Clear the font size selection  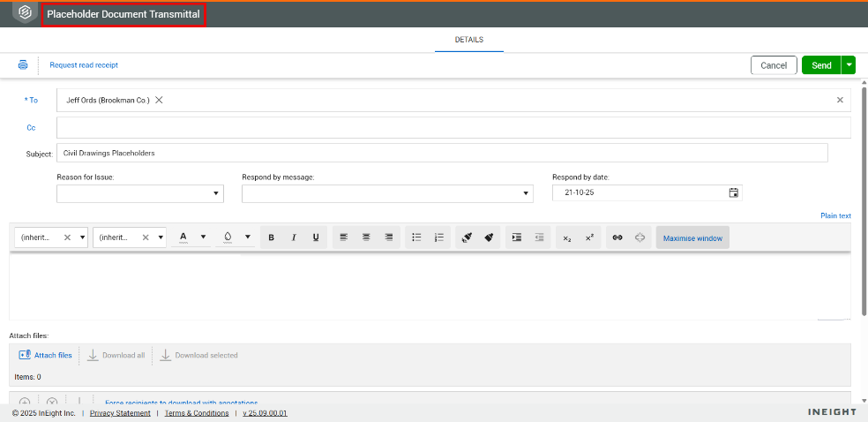click(146, 237)
